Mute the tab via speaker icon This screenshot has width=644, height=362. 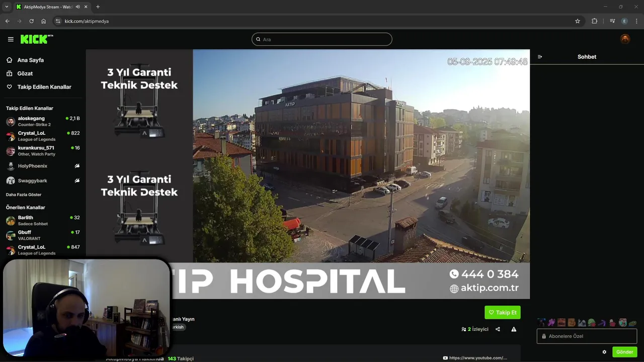(77, 7)
